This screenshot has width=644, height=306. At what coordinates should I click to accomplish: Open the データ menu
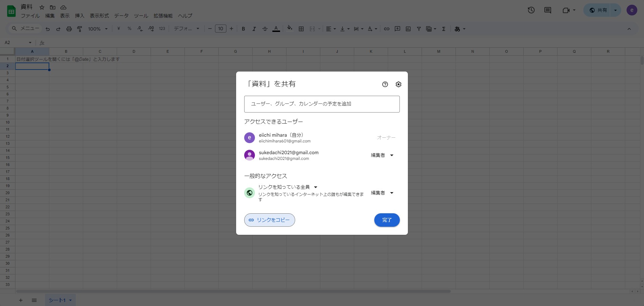tap(121, 16)
